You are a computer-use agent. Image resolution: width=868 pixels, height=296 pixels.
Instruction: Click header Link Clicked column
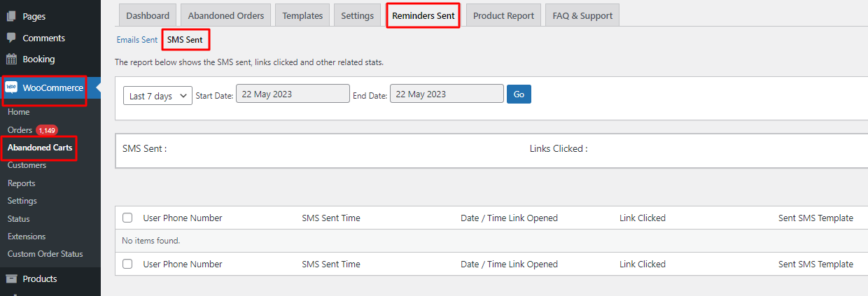[643, 218]
